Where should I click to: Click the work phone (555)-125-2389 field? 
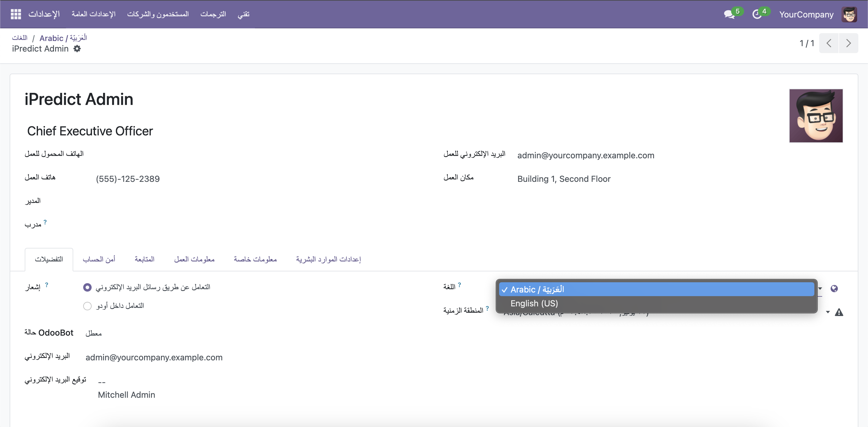click(128, 179)
